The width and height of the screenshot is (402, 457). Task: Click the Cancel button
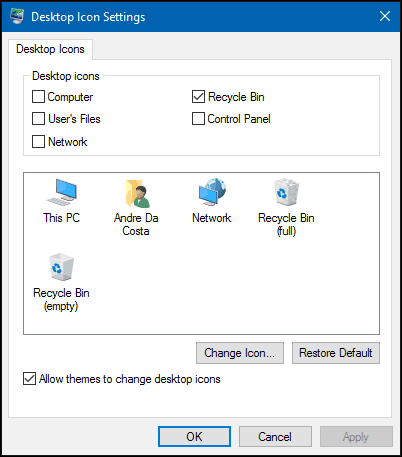(x=275, y=436)
